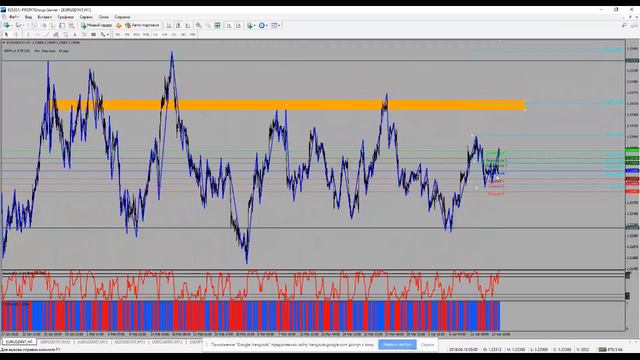Viewport: 640px width, 360px height.
Task: Toggle chart auto scroll
Action: 229,25
